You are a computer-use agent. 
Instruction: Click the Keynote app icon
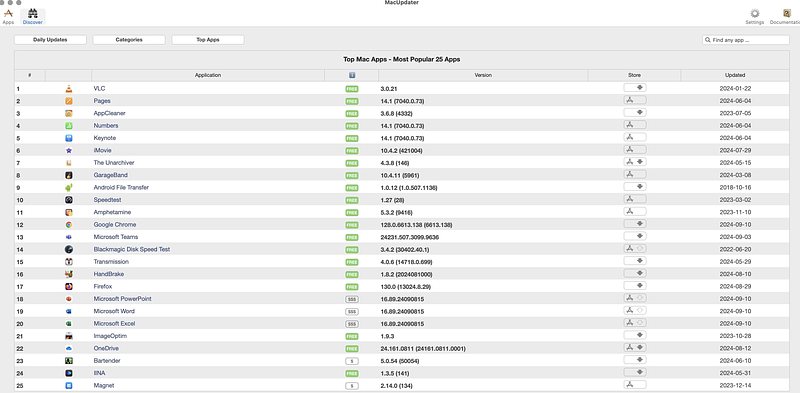[x=69, y=138]
